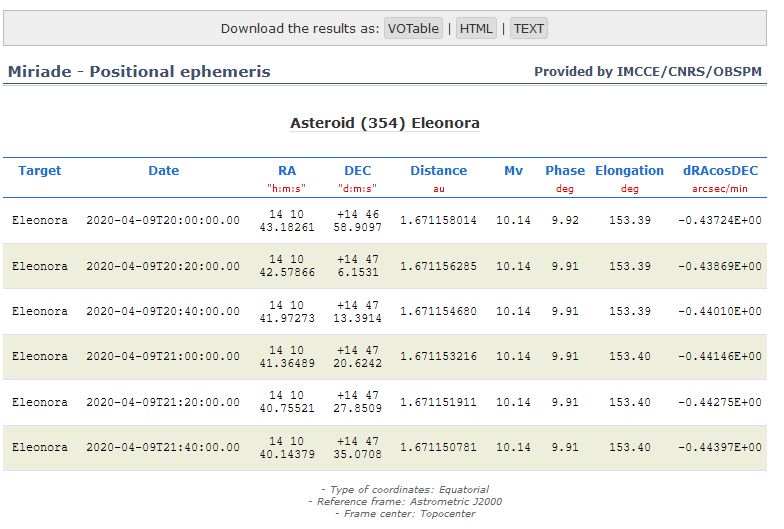Select the 2020-04-09T20:00:00.00 date cell
The image size is (784, 529).
click(x=163, y=220)
